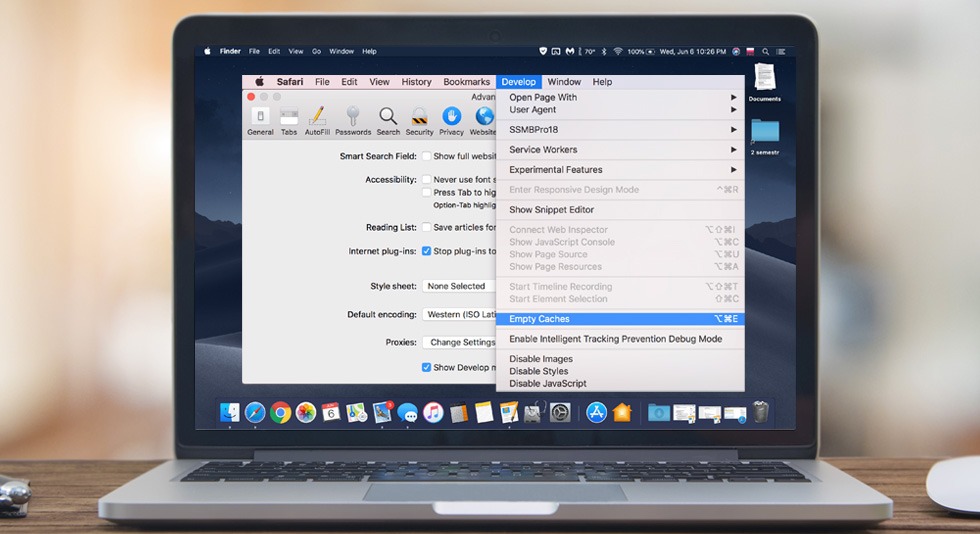The height and width of the screenshot is (534, 980).
Task: Expand the SSMBPro18 submenu
Action: click(x=620, y=129)
